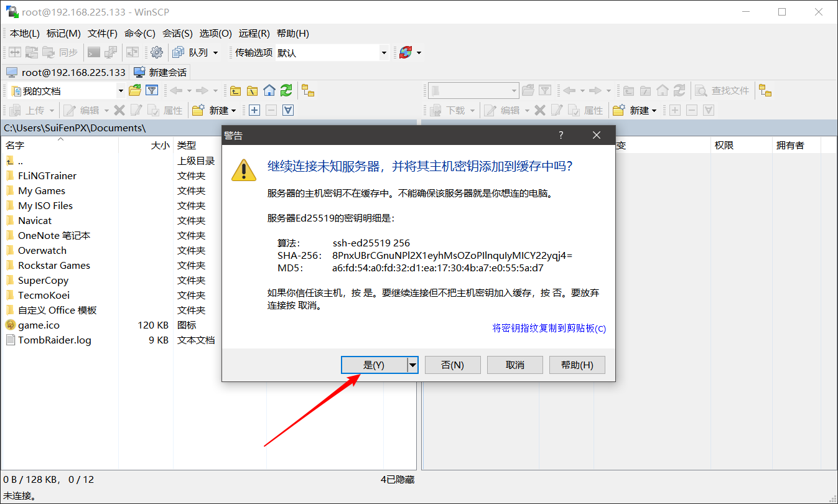
Task: Click the local select-files plus icon
Action: 254,110
